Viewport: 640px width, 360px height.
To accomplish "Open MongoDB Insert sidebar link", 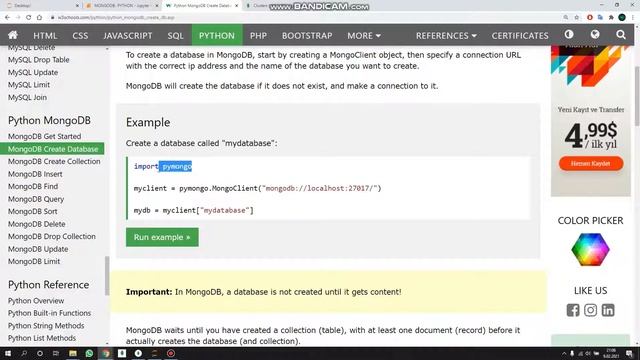I will 35,174.
